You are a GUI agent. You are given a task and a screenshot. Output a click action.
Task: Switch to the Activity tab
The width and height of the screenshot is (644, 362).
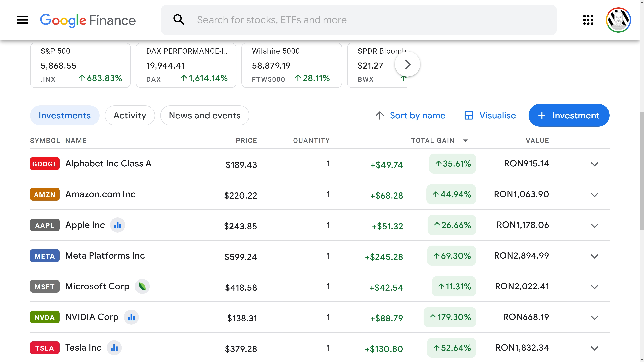tap(130, 115)
